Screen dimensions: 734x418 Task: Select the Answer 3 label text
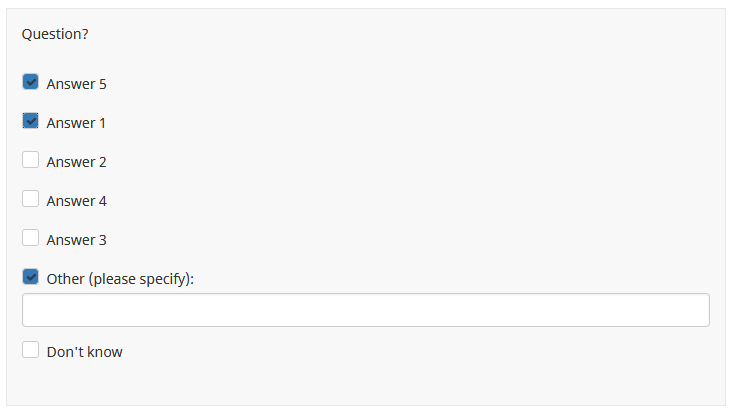(x=76, y=240)
